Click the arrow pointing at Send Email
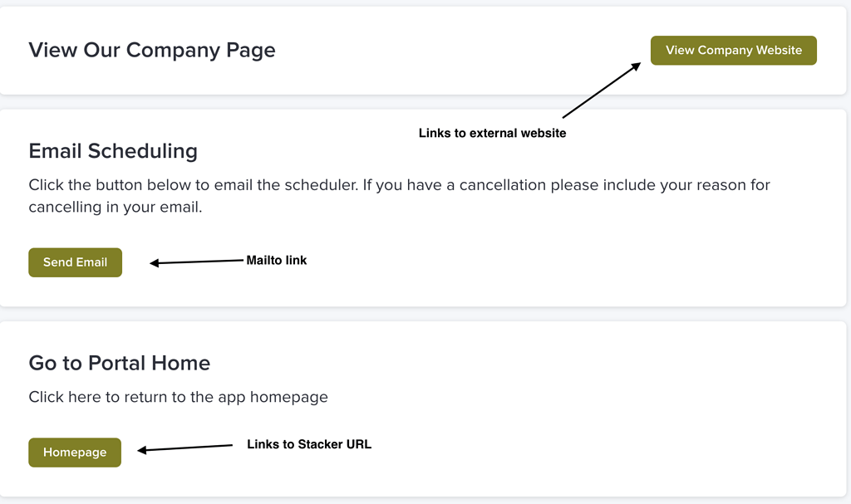This screenshot has height=504, width=851. tap(196, 262)
